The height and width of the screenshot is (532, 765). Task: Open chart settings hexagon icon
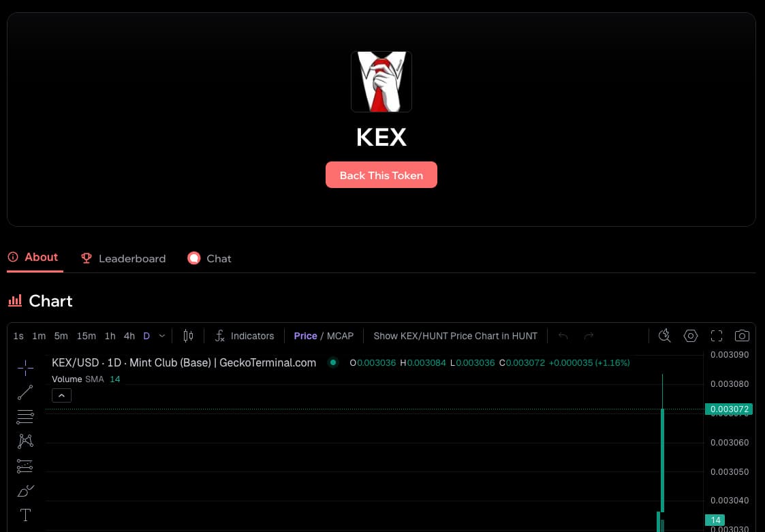691,336
